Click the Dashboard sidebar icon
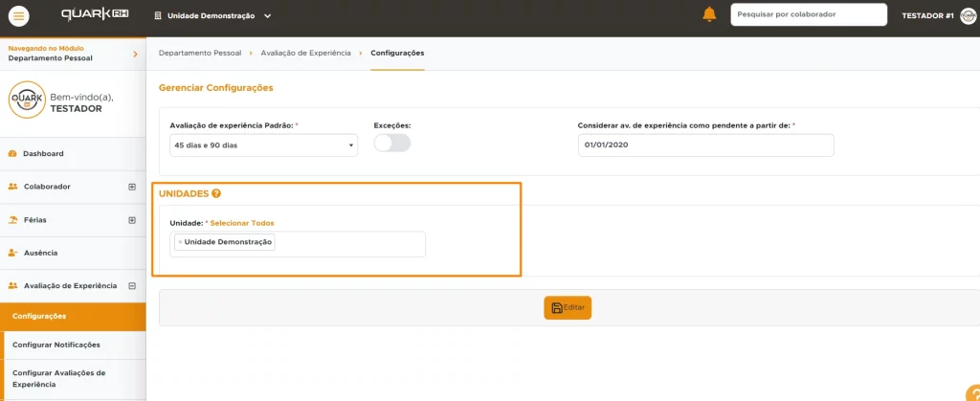The image size is (980, 401). tap(13, 154)
